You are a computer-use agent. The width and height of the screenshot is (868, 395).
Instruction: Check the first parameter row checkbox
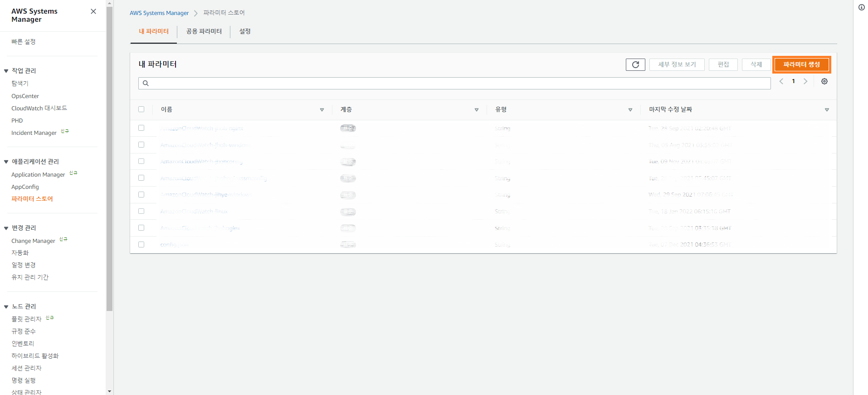141,128
